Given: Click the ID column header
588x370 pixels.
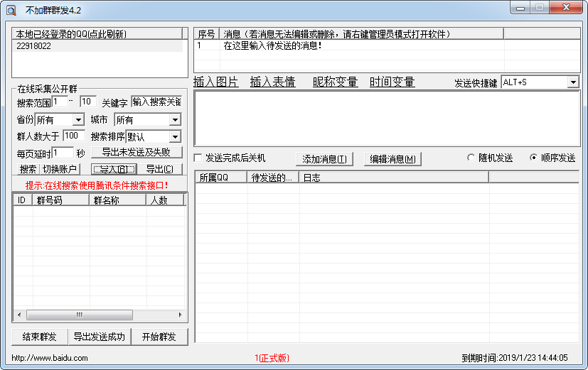Looking at the screenshot, I should [23, 200].
